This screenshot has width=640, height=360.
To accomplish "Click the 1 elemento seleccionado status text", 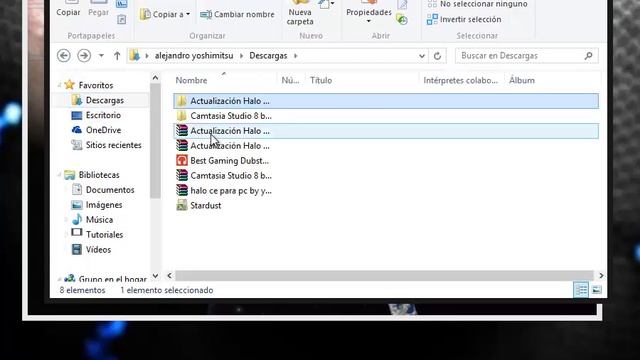I will (167, 290).
